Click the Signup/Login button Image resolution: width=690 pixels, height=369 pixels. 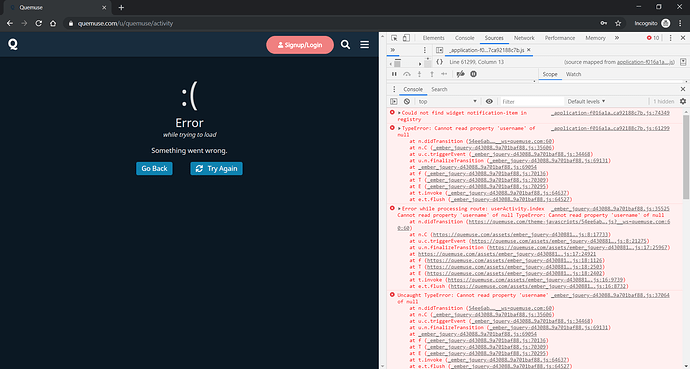click(x=300, y=45)
